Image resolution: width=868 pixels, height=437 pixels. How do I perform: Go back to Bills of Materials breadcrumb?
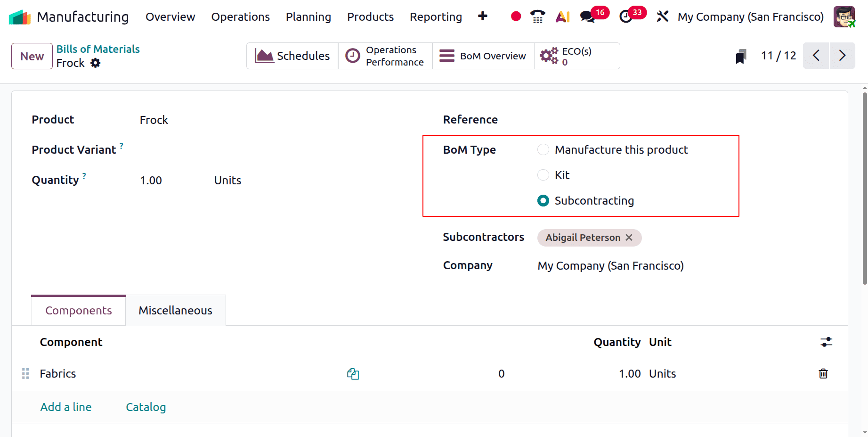click(x=98, y=49)
